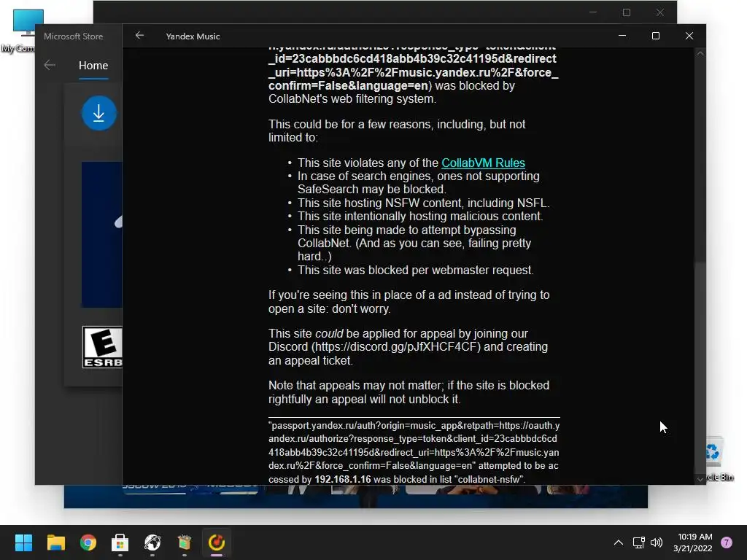Switch to Yandex Music on the taskbar
This screenshot has height=560, width=747.
click(217, 542)
